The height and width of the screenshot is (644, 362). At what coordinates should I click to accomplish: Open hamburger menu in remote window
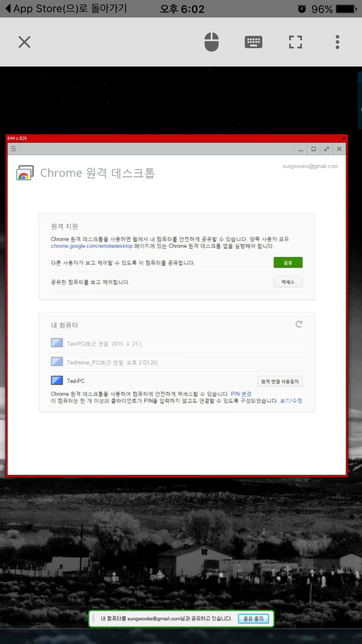click(13, 149)
